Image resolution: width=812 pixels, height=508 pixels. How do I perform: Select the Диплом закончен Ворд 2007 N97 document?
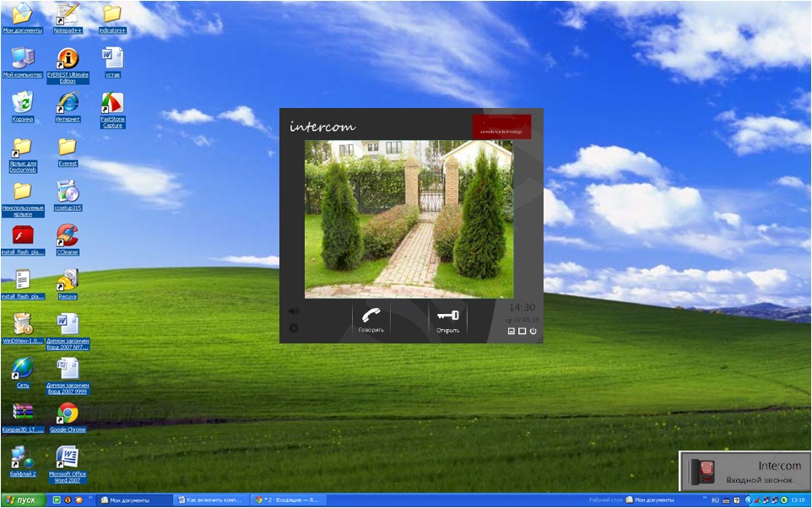pos(68,332)
